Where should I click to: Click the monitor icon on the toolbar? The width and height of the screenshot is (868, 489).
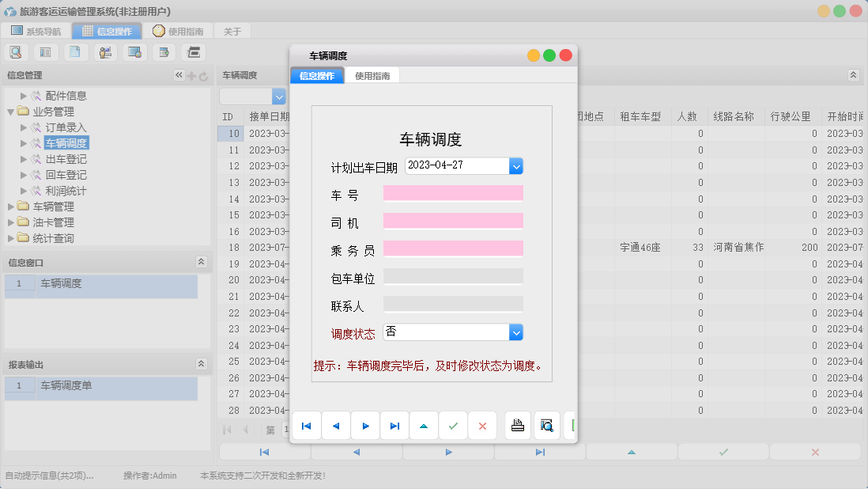[x=134, y=51]
